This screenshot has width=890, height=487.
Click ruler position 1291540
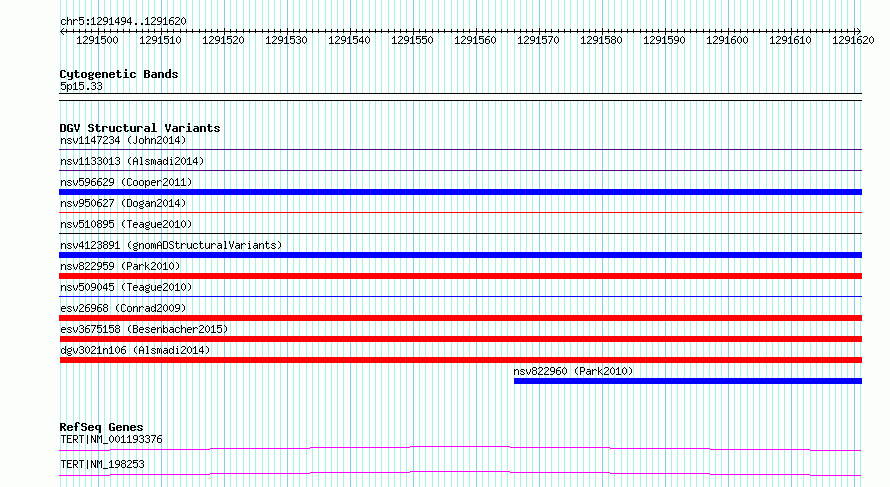pyautogui.click(x=350, y=40)
